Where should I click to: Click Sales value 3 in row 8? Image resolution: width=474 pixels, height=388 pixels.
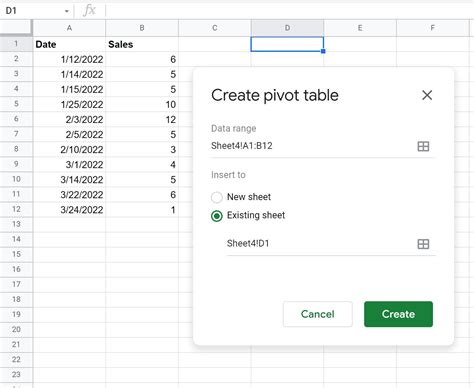(x=142, y=149)
